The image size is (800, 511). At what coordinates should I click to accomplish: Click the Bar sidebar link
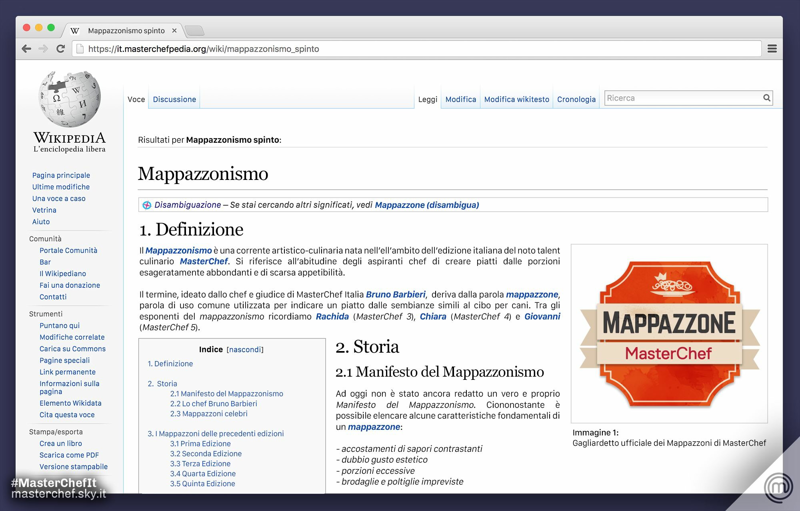coord(45,262)
